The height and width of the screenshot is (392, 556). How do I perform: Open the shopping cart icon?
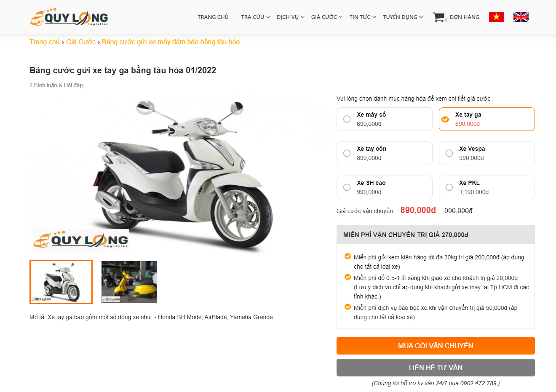438,17
